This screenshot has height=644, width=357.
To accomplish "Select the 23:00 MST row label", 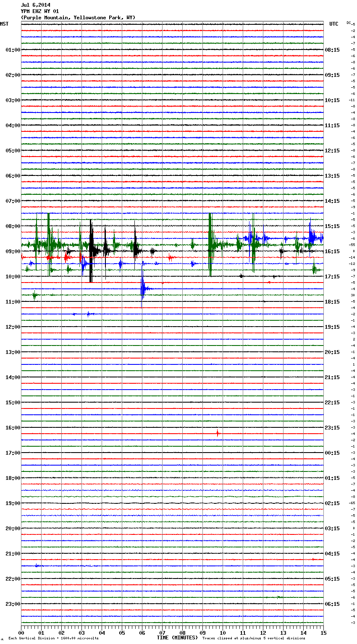I will pyautogui.click(x=13, y=604).
